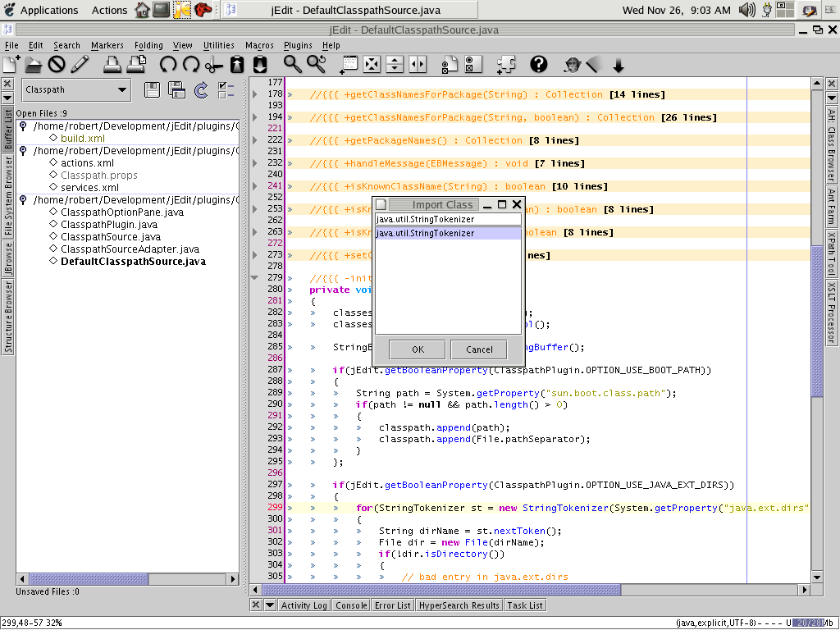Click the Undo arrow icon
Viewport: 840px width, 630px height.
pos(168,65)
